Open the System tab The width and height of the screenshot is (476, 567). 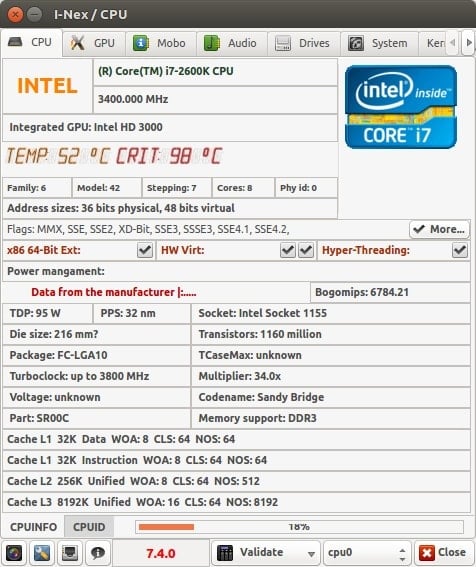coord(379,43)
